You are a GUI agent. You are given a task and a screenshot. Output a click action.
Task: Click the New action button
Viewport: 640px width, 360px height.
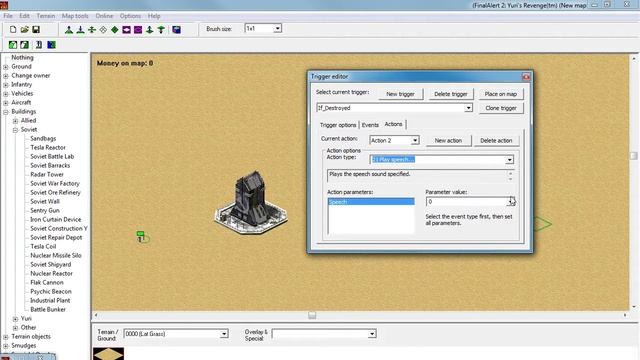[448, 140]
